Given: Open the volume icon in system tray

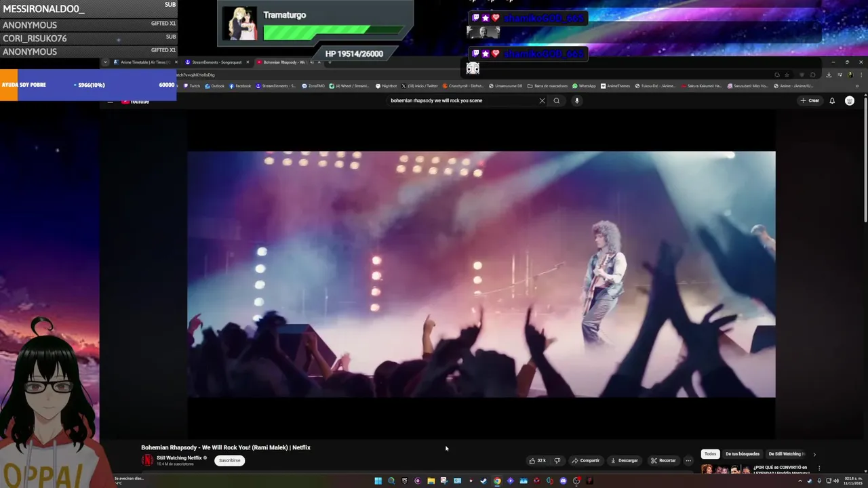Looking at the screenshot, I should pyautogui.click(x=835, y=481).
